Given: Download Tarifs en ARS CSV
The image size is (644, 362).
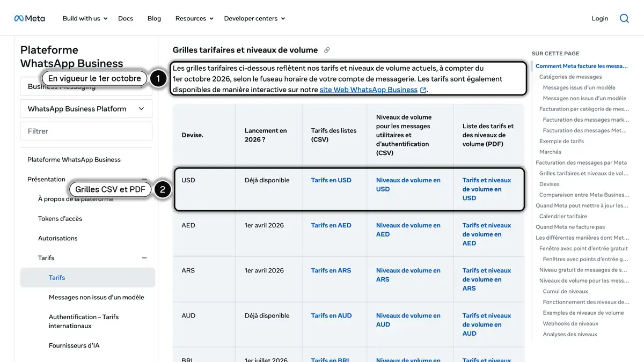Looking at the screenshot, I should click(331, 270).
